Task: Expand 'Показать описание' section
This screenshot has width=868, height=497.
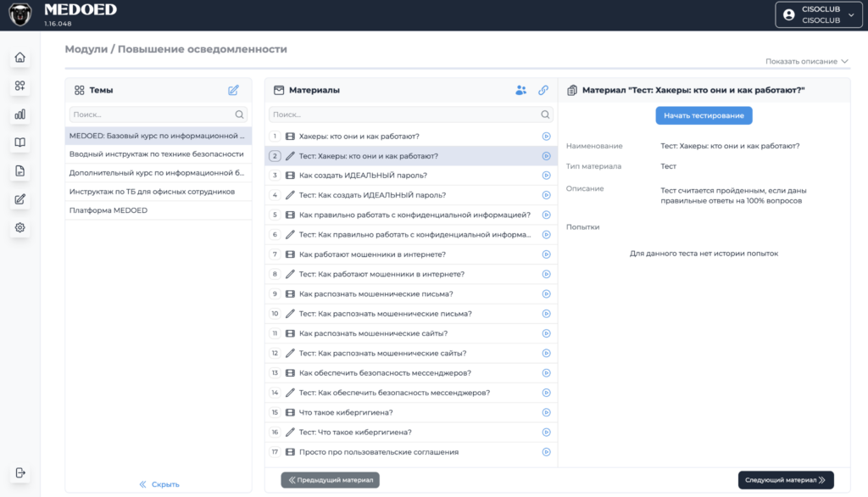Action: click(807, 61)
